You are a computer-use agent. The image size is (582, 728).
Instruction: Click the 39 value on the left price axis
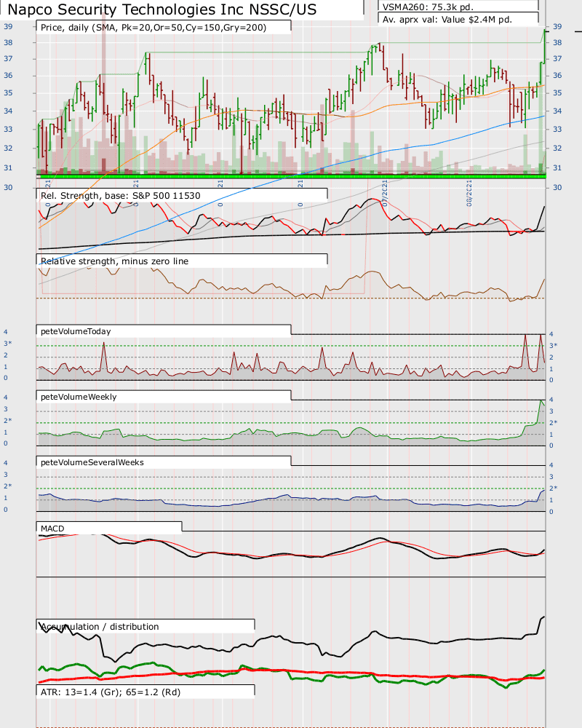point(8,26)
